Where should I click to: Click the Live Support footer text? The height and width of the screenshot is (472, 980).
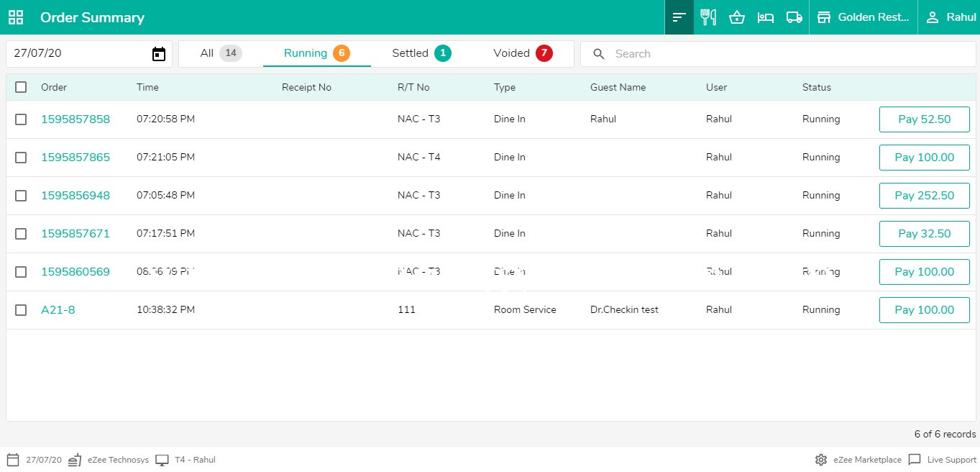pyautogui.click(x=952, y=460)
